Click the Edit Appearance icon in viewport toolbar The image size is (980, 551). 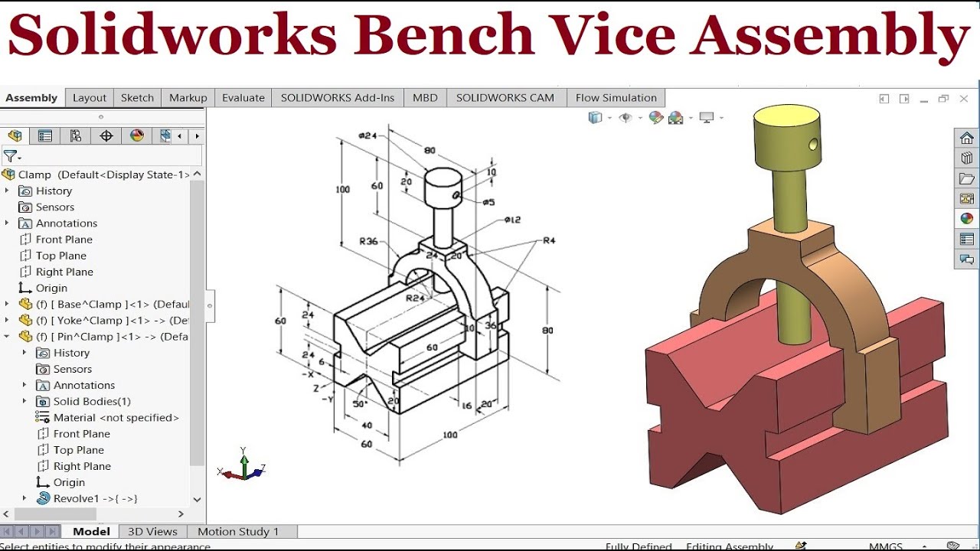655,117
